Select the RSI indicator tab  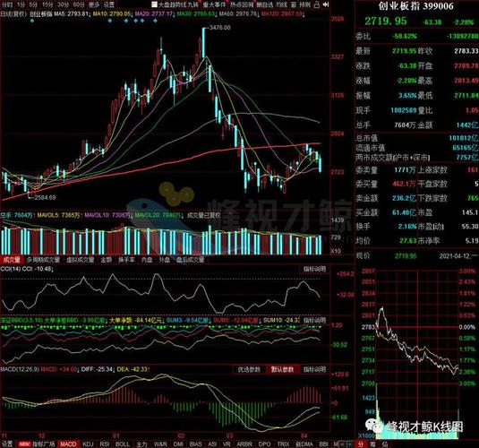click(105, 444)
